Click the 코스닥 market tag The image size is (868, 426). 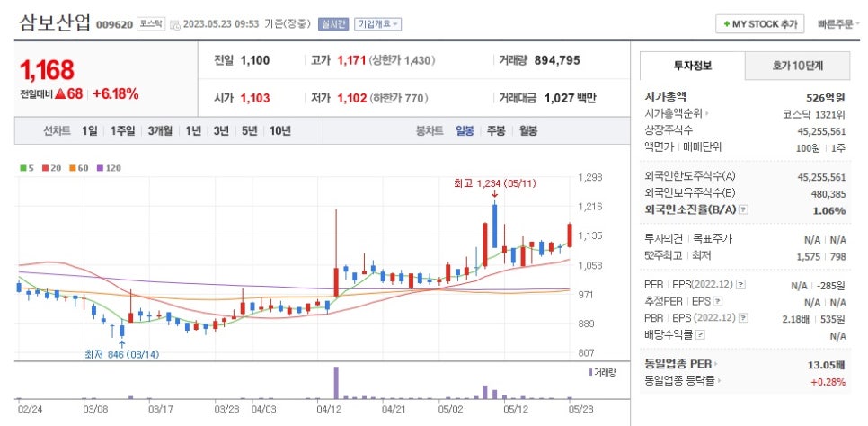tap(151, 24)
